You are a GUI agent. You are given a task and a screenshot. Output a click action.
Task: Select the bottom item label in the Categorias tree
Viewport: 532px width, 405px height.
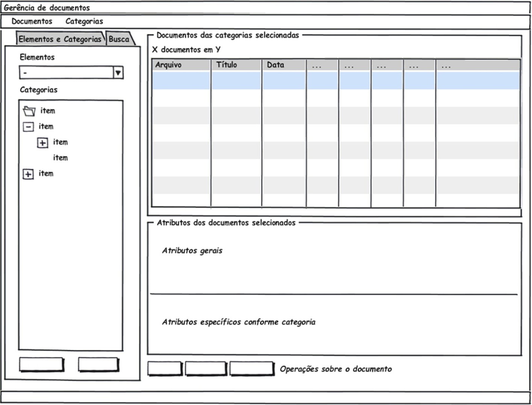pyautogui.click(x=46, y=174)
